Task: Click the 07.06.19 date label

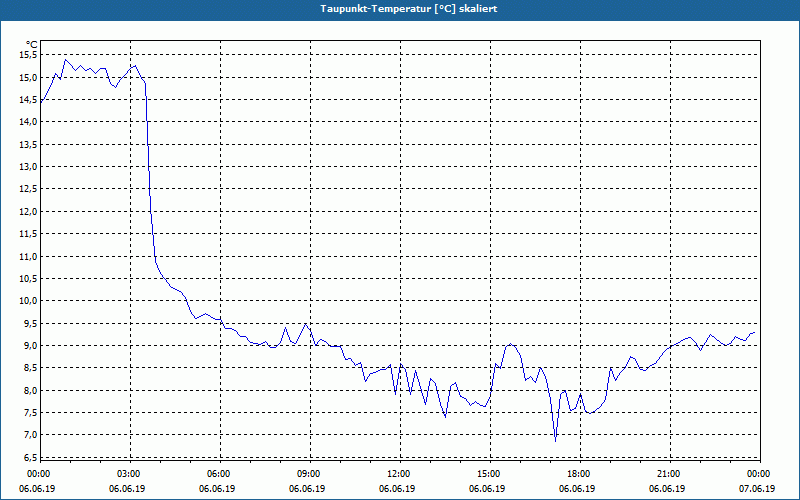Action: [757, 489]
